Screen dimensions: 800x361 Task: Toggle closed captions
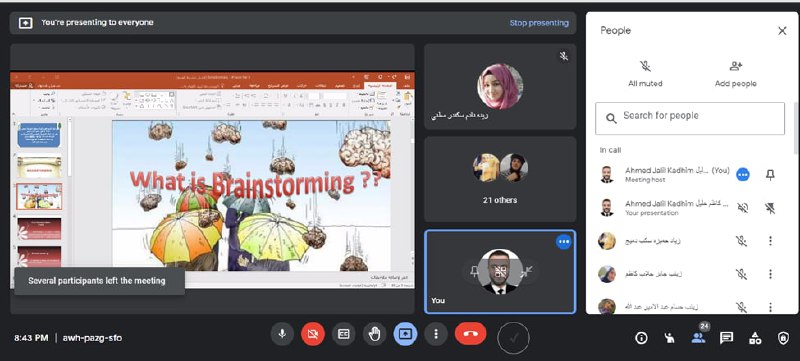343,334
